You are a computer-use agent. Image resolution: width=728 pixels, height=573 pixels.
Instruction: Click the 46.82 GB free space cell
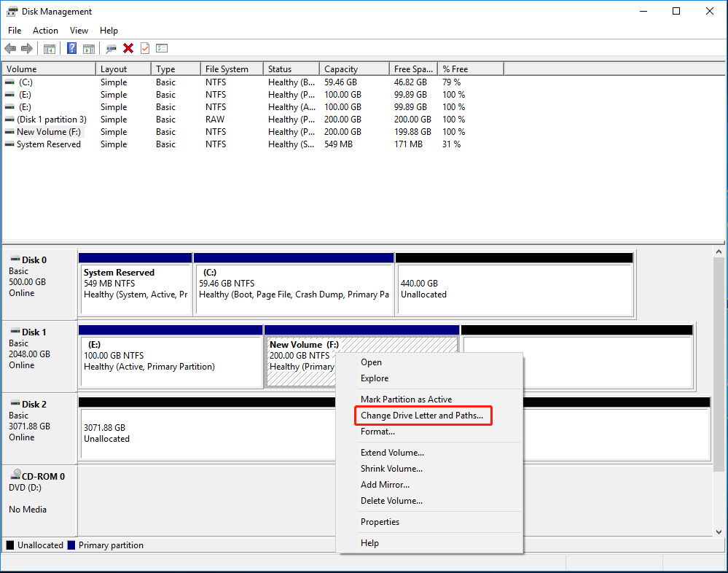click(410, 82)
